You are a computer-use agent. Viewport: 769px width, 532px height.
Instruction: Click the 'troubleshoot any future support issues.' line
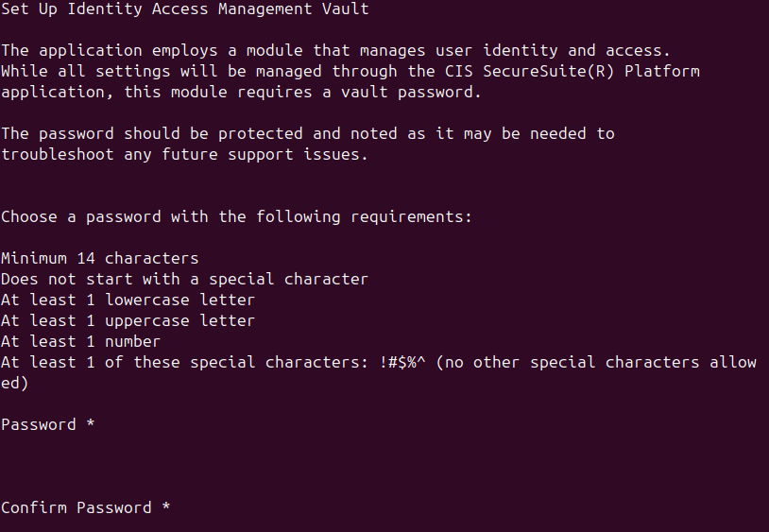[x=184, y=155]
